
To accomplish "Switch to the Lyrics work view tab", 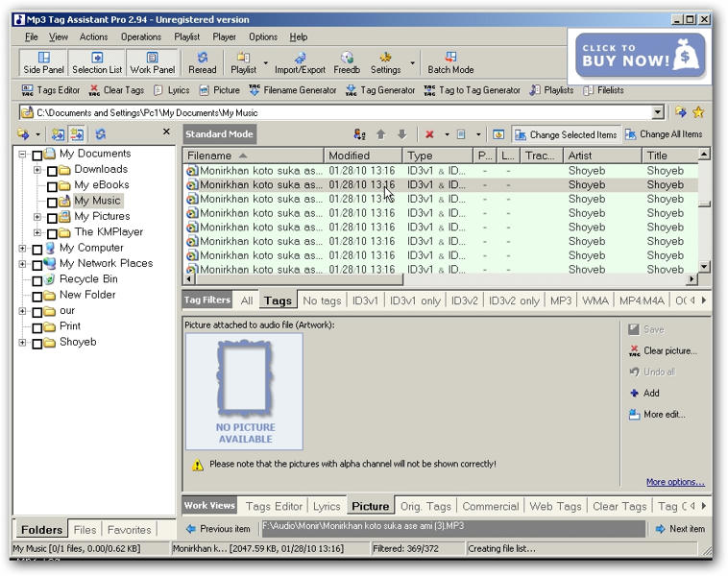I will (327, 506).
